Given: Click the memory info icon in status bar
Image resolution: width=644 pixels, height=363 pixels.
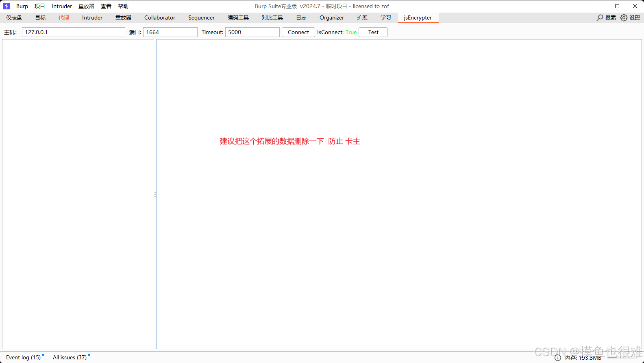Looking at the screenshot, I should point(558,358).
